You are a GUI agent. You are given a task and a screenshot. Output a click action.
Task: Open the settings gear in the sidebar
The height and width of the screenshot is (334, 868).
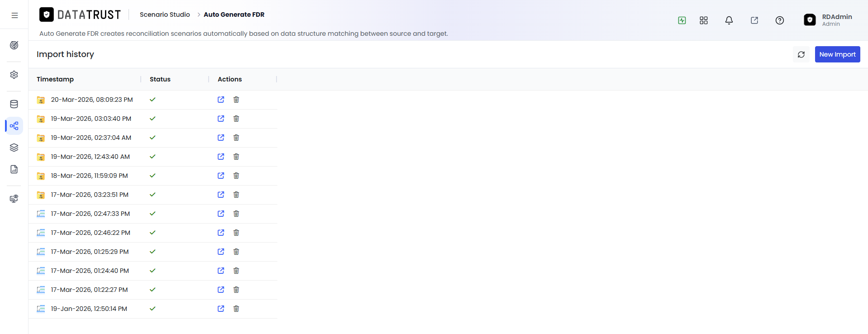14,75
